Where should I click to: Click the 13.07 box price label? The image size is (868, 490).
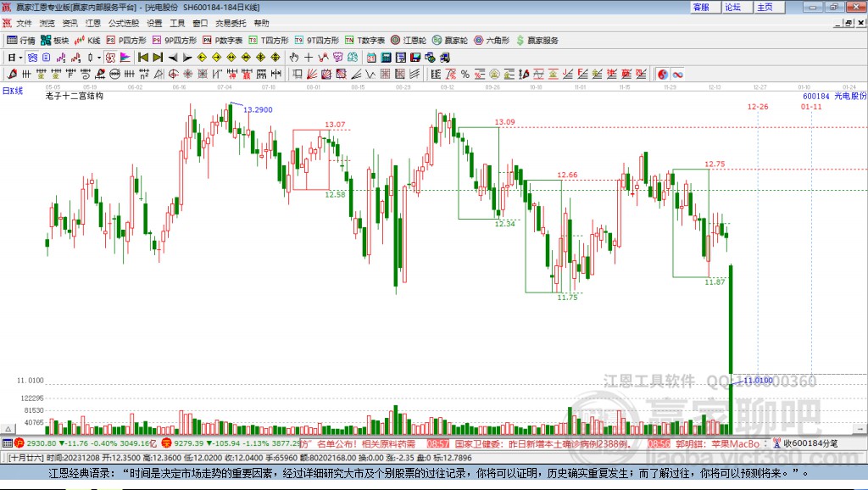coord(335,125)
